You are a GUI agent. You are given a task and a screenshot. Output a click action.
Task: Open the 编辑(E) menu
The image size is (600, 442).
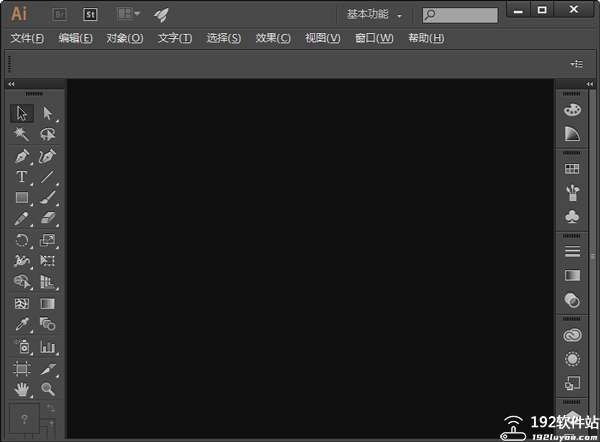click(x=75, y=38)
